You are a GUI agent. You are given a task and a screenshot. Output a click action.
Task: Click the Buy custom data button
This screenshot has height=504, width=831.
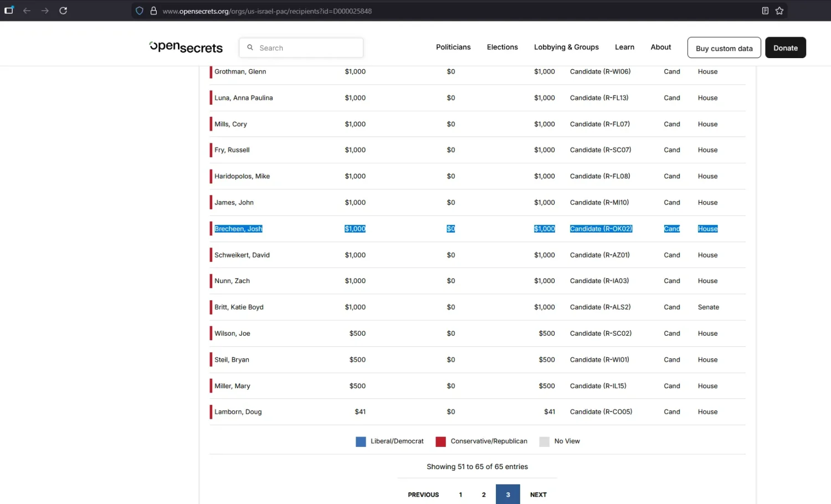pos(724,48)
